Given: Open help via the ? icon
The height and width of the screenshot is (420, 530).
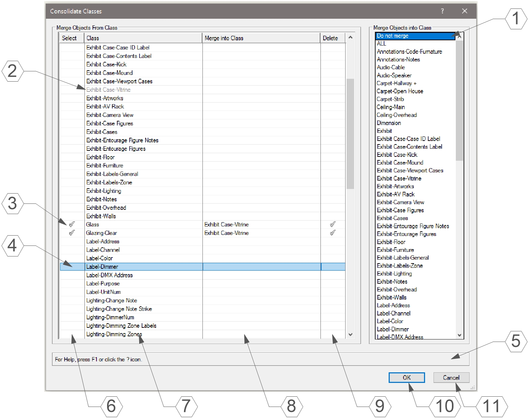Looking at the screenshot, I should [442, 11].
